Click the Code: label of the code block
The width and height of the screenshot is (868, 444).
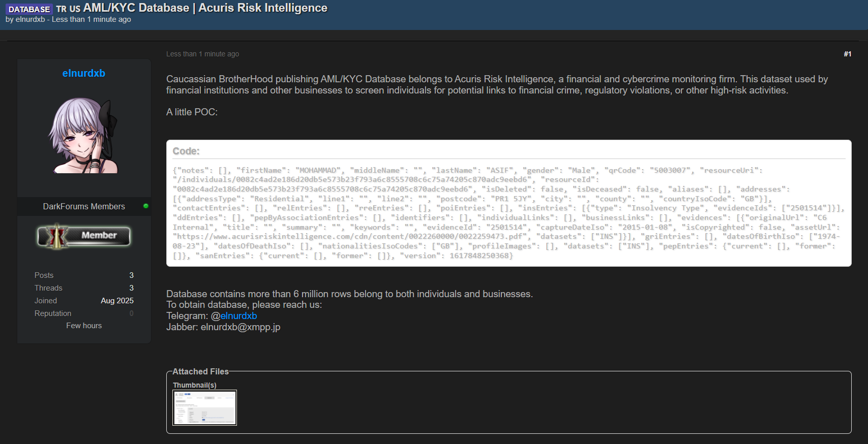pos(186,151)
